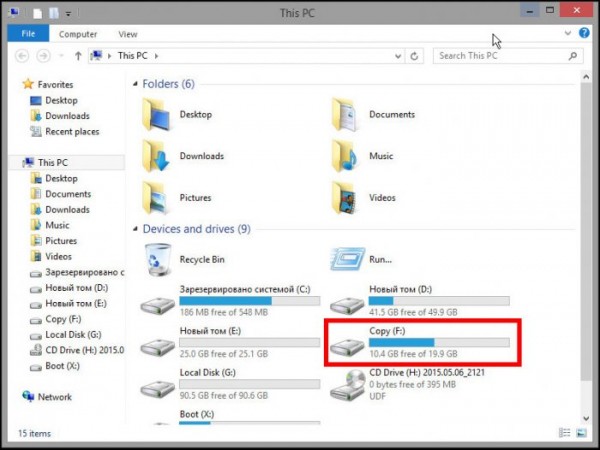Select This PC in the navigation pane
Screen dimensions: 600x450
tap(52, 163)
